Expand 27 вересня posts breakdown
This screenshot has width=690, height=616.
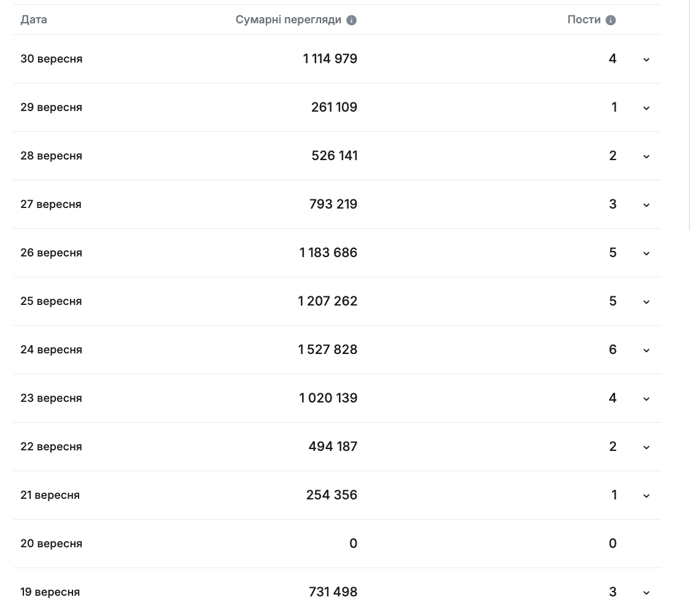[646, 205]
